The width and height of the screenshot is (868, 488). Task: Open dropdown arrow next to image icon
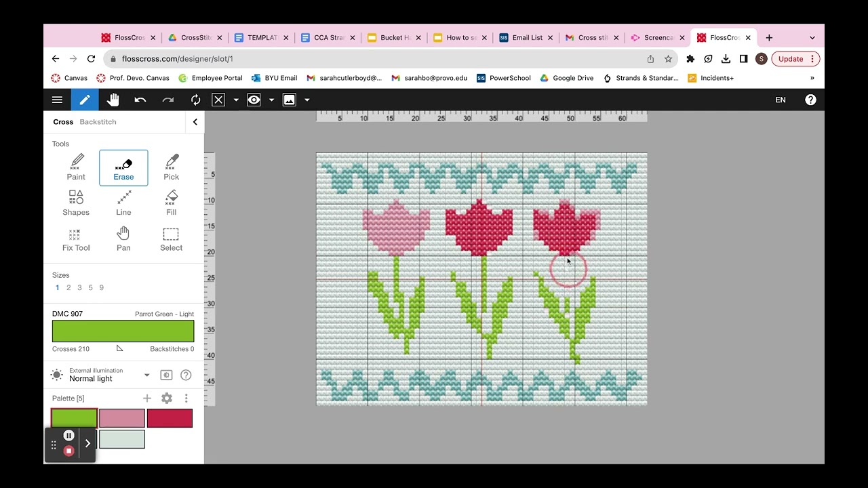point(307,100)
